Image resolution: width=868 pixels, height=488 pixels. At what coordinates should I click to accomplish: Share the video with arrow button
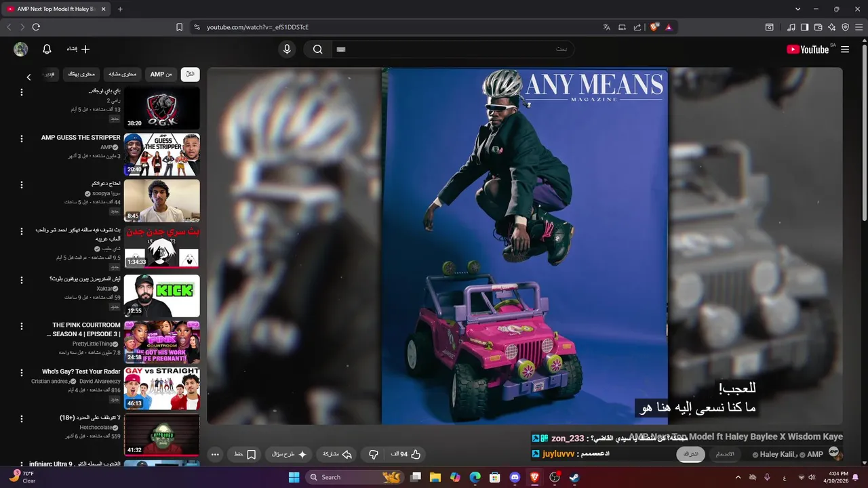[338, 454]
